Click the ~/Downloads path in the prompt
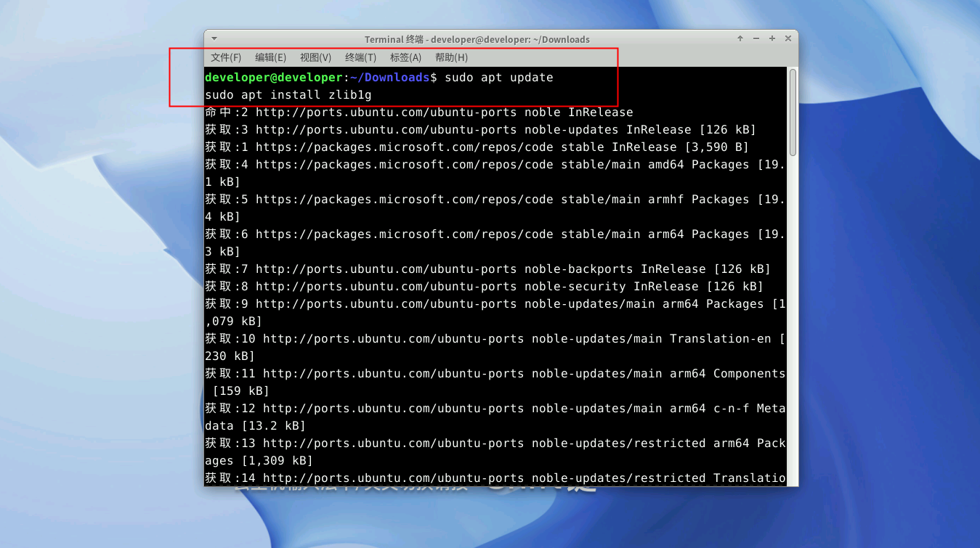This screenshot has height=548, width=980. click(x=390, y=77)
